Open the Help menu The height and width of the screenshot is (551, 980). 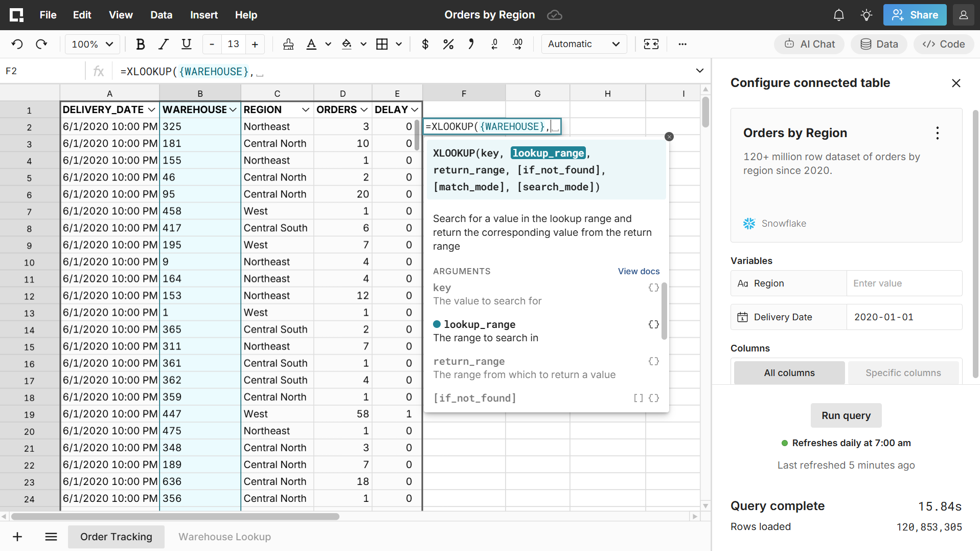(x=246, y=15)
